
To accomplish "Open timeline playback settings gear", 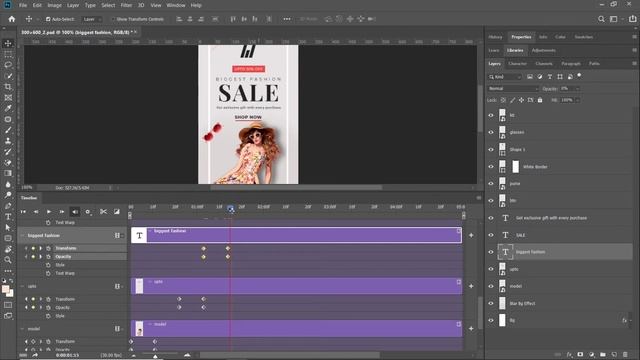I will pyautogui.click(x=88, y=211).
